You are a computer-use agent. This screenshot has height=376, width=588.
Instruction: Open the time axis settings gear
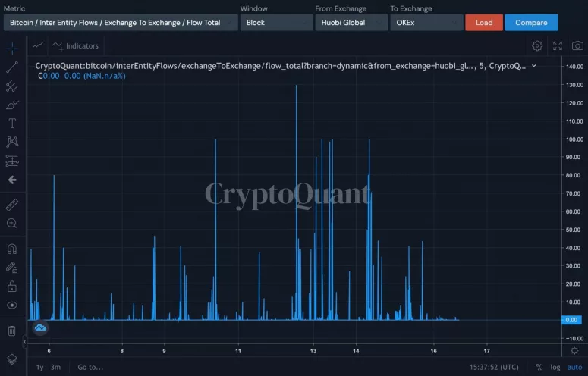click(574, 351)
